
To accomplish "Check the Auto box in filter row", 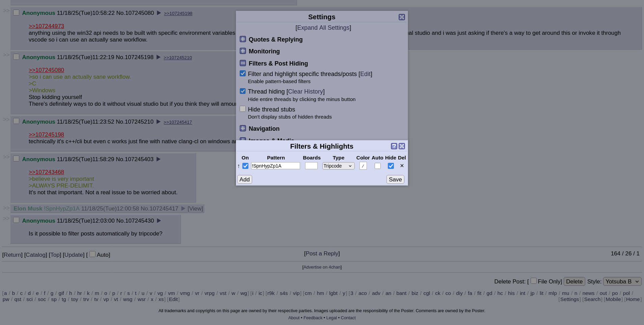I will coord(378,166).
